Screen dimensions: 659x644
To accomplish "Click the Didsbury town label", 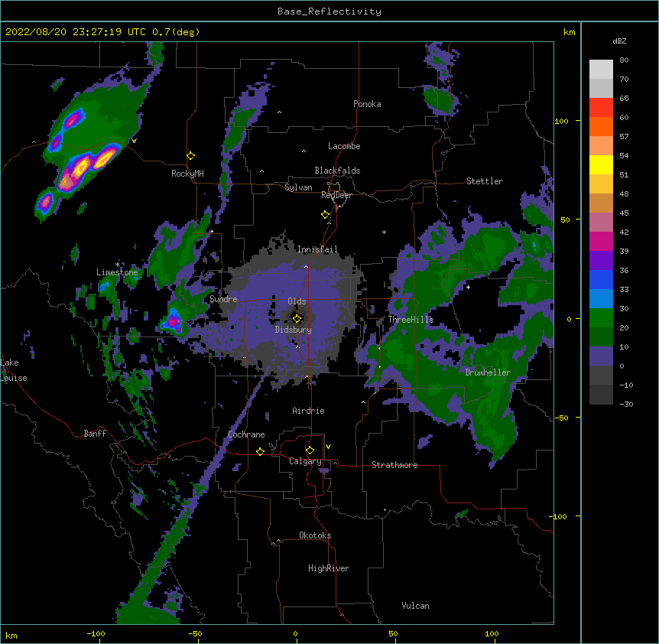I will coord(294,330).
